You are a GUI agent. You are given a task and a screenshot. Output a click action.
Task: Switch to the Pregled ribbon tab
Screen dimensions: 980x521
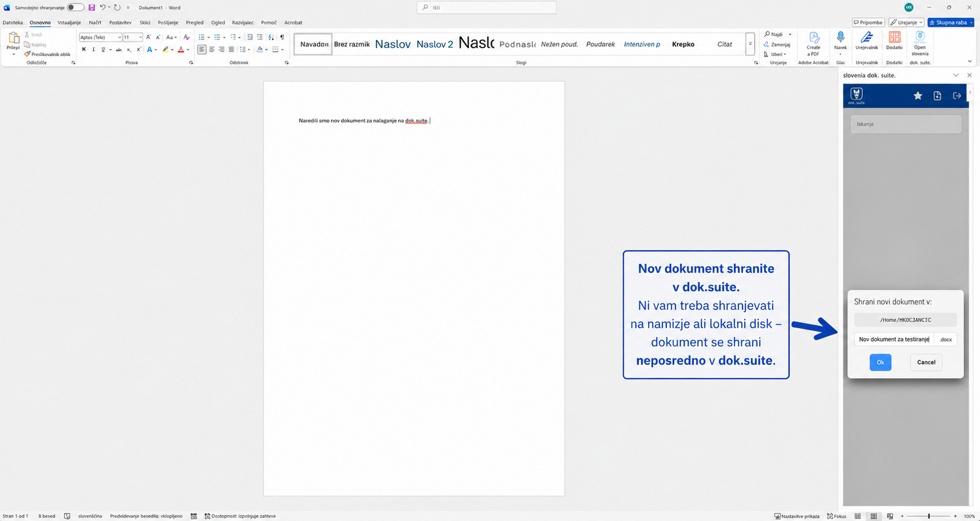[195, 23]
